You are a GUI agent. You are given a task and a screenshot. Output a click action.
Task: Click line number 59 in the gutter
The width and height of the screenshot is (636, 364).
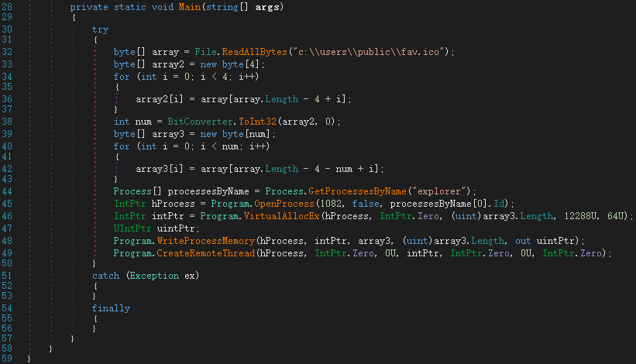pos(7,359)
